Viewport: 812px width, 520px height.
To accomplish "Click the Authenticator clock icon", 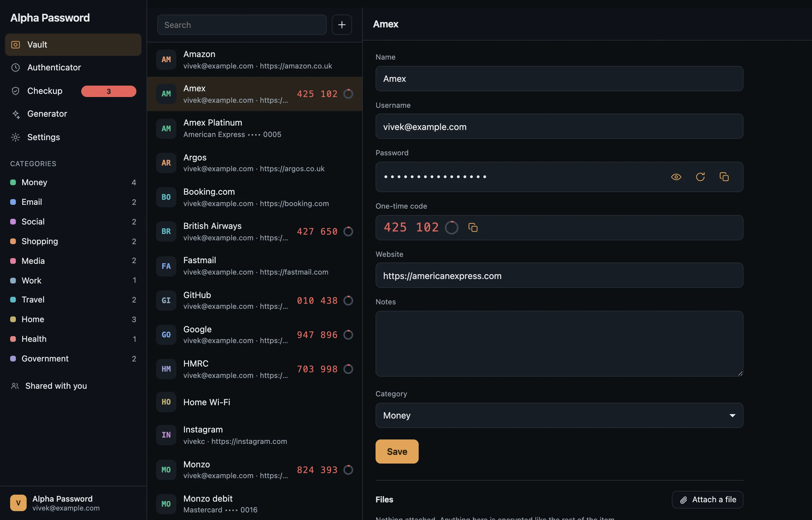I will pyautogui.click(x=16, y=68).
